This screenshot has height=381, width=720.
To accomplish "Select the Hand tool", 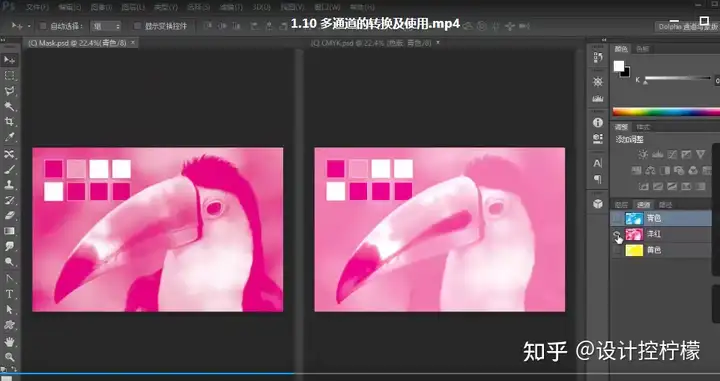I will pyautogui.click(x=9, y=342).
